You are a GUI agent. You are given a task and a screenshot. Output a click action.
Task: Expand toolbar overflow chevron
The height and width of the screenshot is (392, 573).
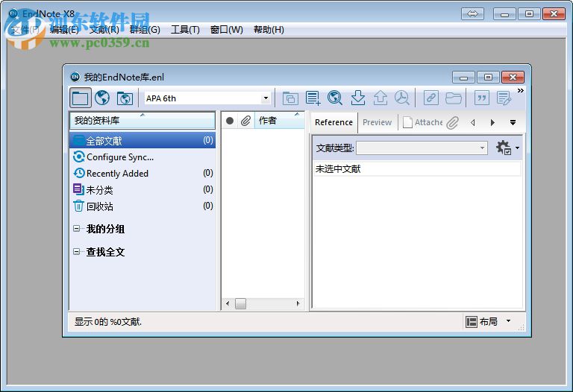click(x=520, y=90)
